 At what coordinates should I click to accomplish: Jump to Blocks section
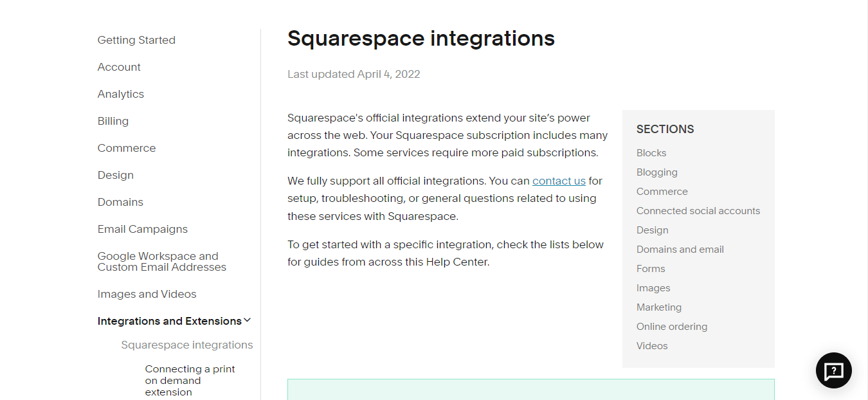pyautogui.click(x=651, y=153)
